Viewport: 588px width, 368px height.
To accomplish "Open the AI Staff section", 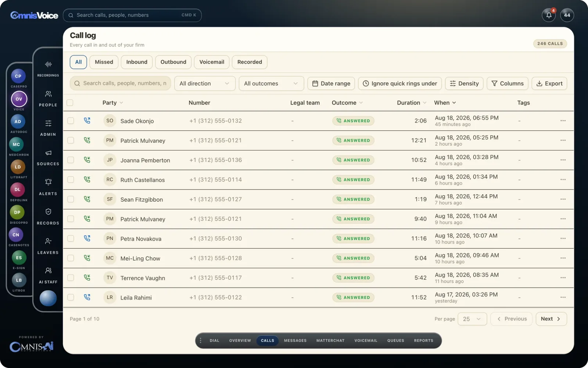I will [48, 275].
